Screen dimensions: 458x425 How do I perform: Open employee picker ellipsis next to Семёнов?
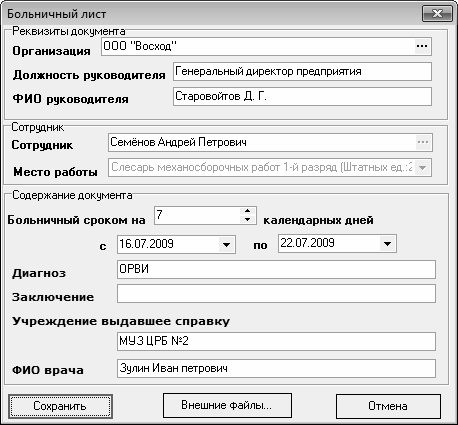423,142
